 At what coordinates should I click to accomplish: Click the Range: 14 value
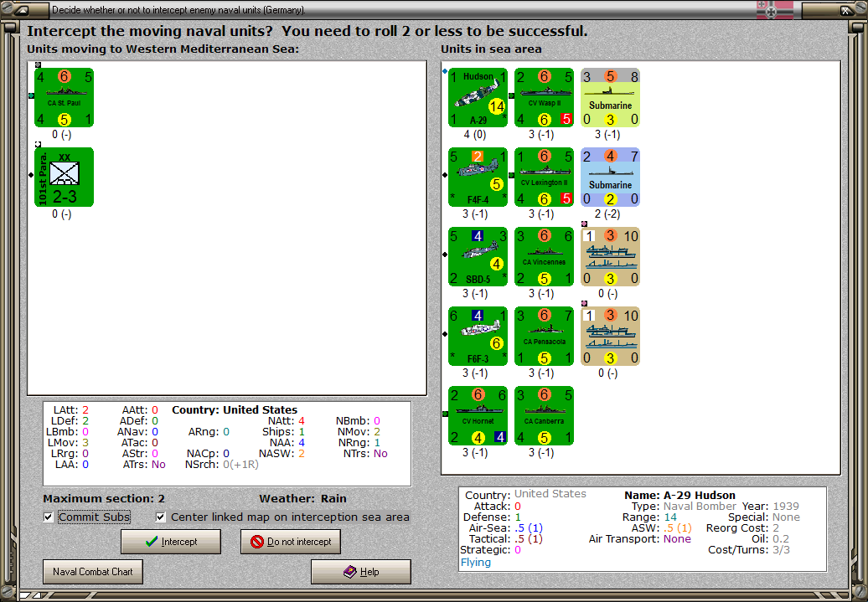(651, 517)
